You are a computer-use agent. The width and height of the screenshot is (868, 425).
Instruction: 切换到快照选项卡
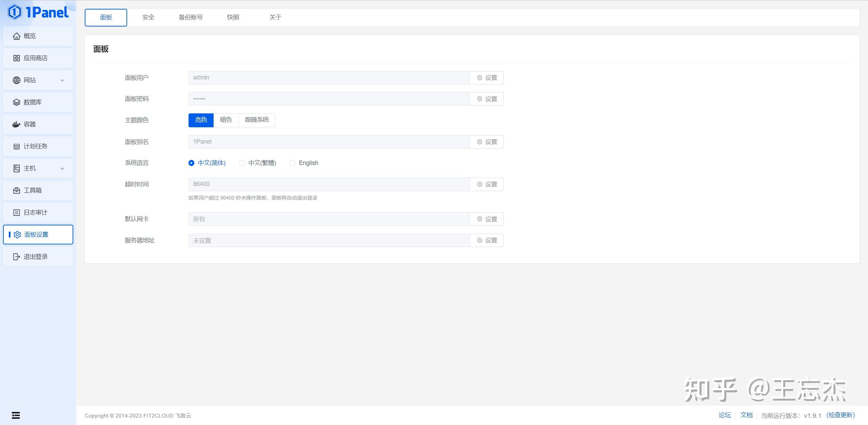pyautogui.click(x=234, y=17)
